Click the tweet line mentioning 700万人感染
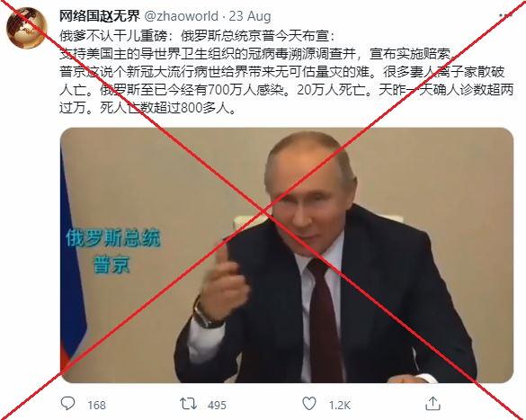The width and height of the screenshot is (526, 420). (286, 90)
